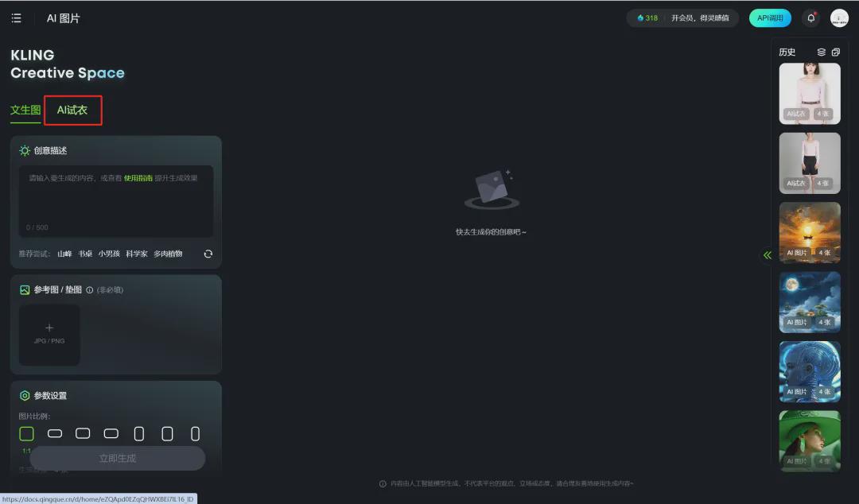Click the API调用 button

(x=769, y=18)
